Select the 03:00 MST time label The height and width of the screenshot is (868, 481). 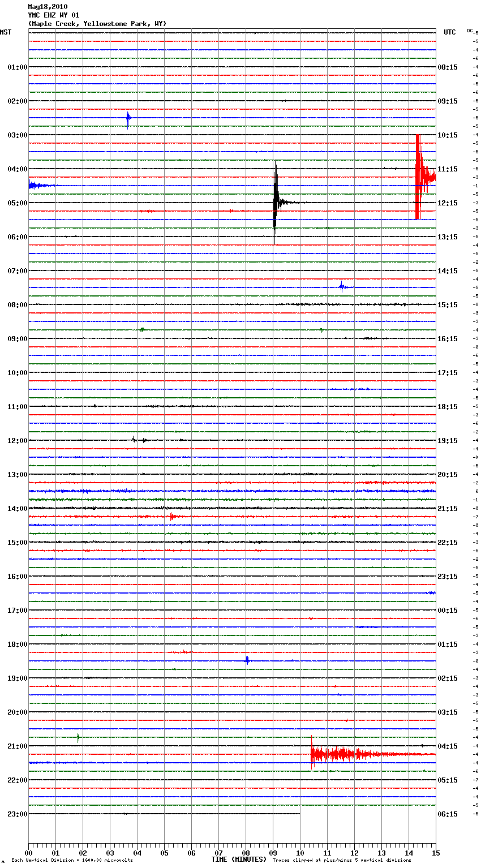pyautogui.click(x=17, y=135)
